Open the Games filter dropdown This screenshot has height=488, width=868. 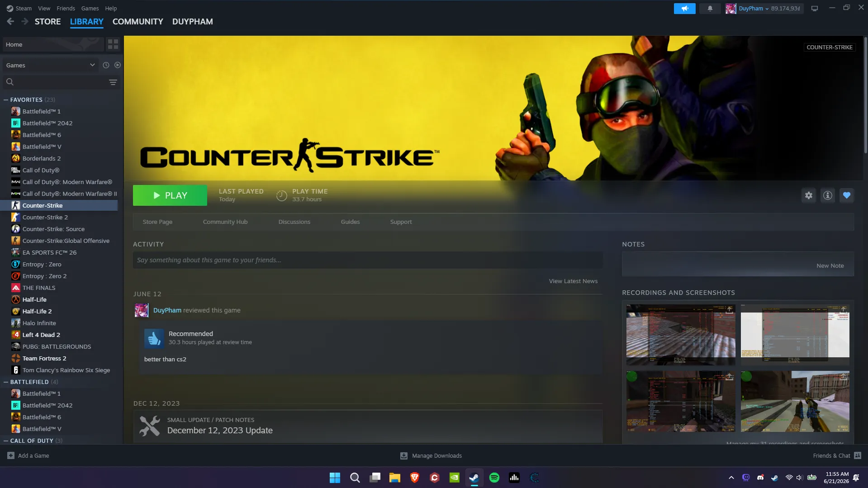coord(50,65)
